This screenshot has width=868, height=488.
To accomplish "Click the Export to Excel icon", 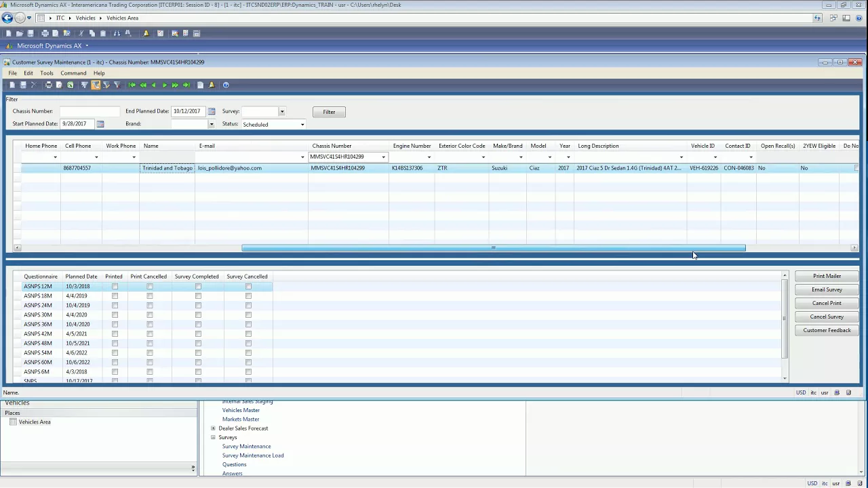I will click(70, 85).
